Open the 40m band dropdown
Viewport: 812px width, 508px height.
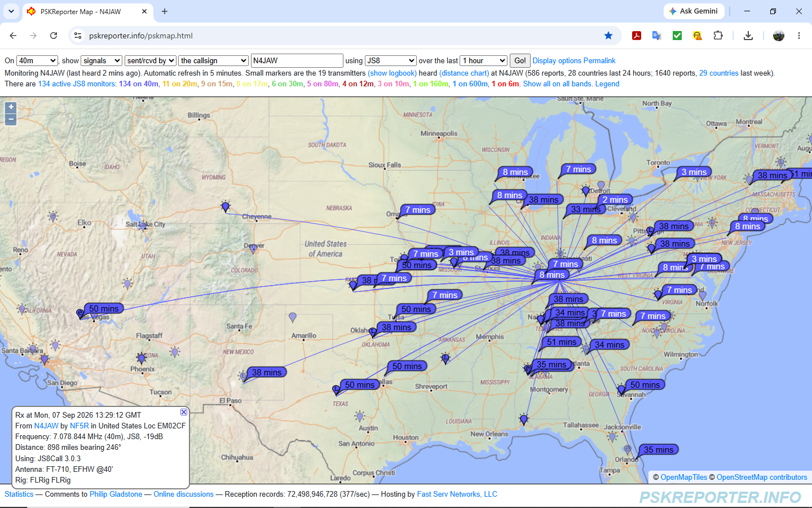pyautogui.click(x=37, y=60)
